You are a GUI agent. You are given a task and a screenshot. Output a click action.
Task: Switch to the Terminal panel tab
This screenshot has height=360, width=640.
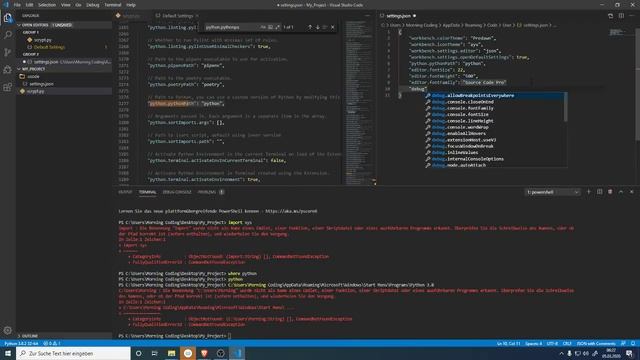point(147,192)
